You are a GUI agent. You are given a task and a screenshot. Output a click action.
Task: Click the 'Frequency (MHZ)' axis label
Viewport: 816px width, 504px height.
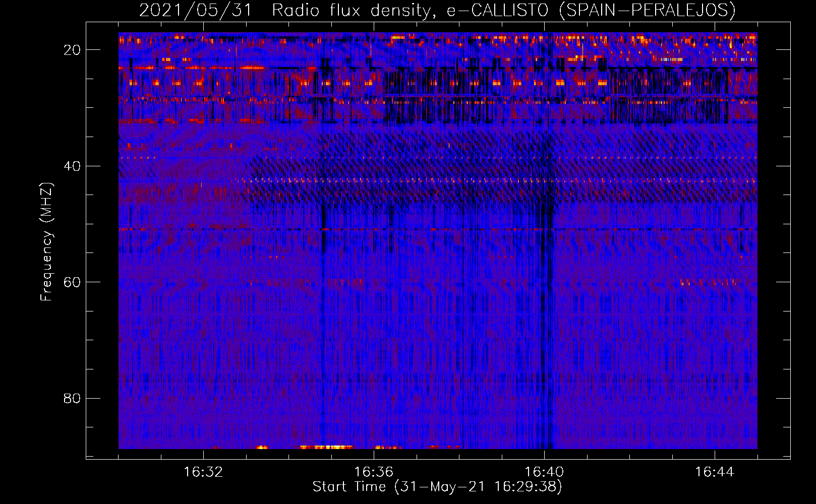click(x=46, y=242)
